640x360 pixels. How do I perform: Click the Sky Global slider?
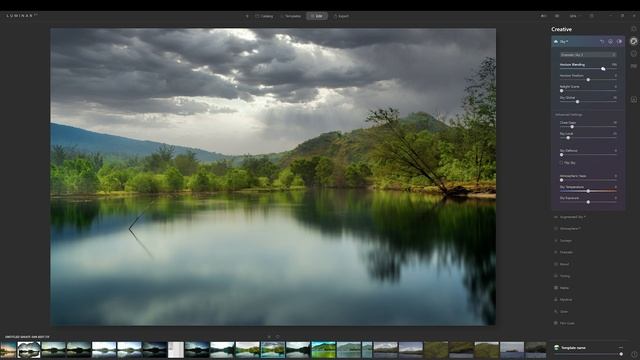588,102
